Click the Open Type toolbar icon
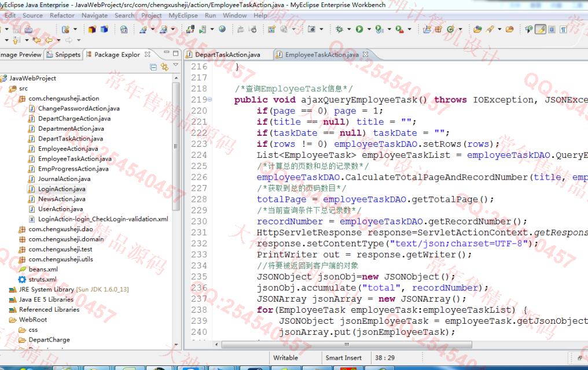The image size is (588, 370). pyautogui.click(x=477, y=29)
